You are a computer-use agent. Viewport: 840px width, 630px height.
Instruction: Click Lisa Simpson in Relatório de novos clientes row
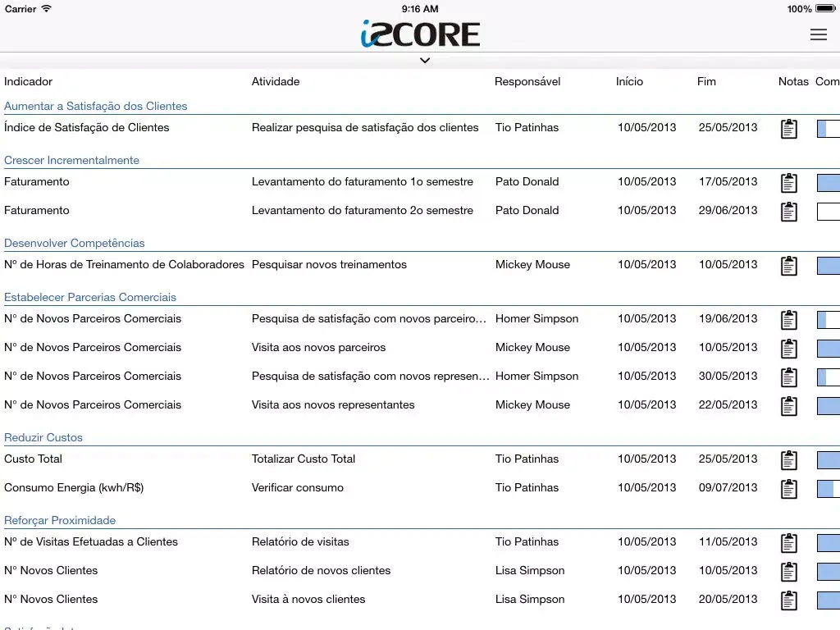pos(530,571)
